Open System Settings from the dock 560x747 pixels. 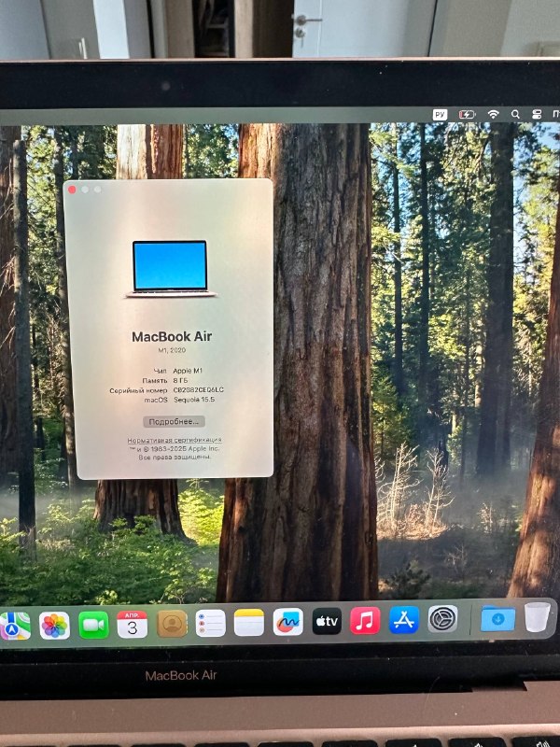click(x=442, y=619)
